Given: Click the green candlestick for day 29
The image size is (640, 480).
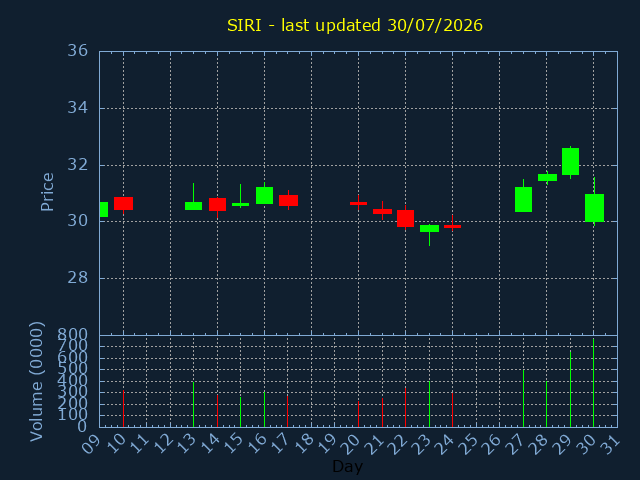Looking at the screenshot, I should click(570, 162).
